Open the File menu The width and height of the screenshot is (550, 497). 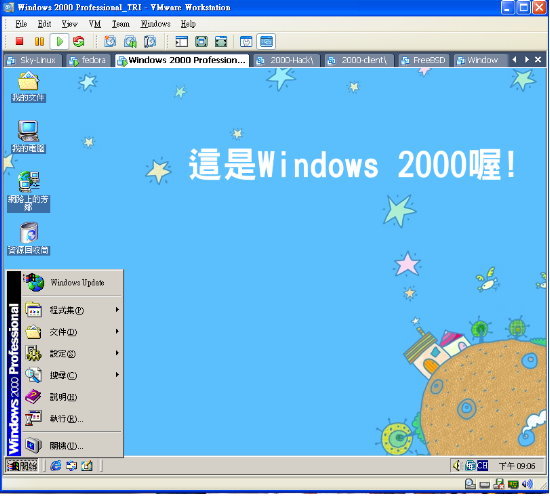(x=21, y=24)
